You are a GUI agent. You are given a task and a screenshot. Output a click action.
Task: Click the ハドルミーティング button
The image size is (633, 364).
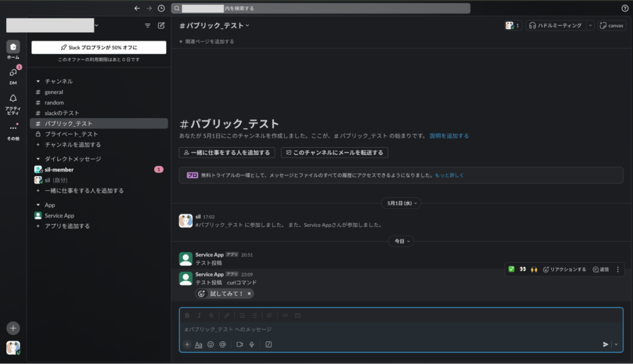[554, 25]
